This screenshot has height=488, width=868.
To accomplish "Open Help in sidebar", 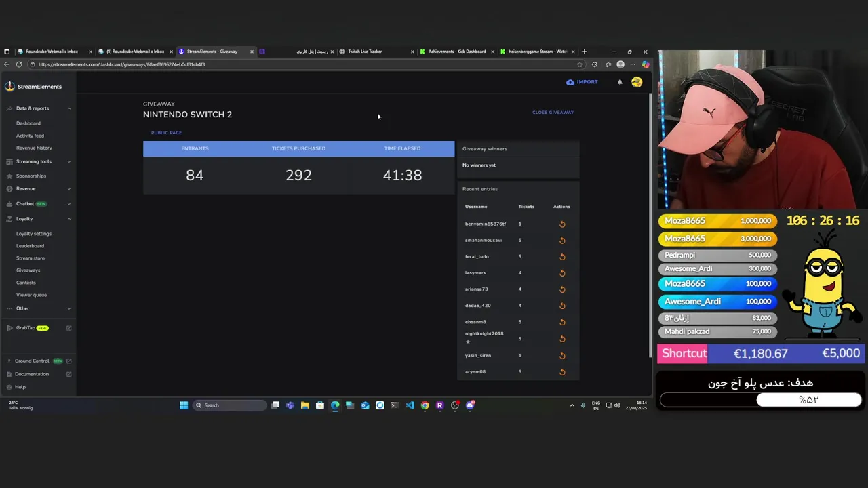I will click(20, 387).
